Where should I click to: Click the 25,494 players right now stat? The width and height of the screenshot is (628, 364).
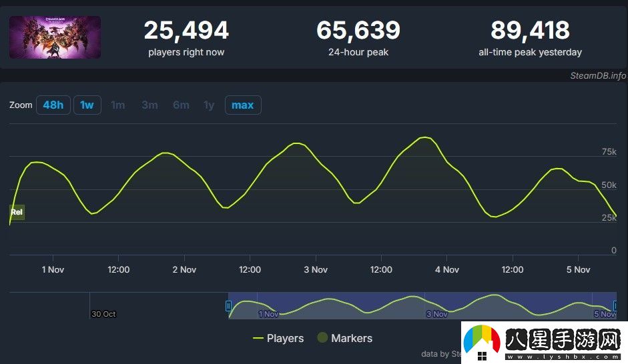click(x=186, y=31)
